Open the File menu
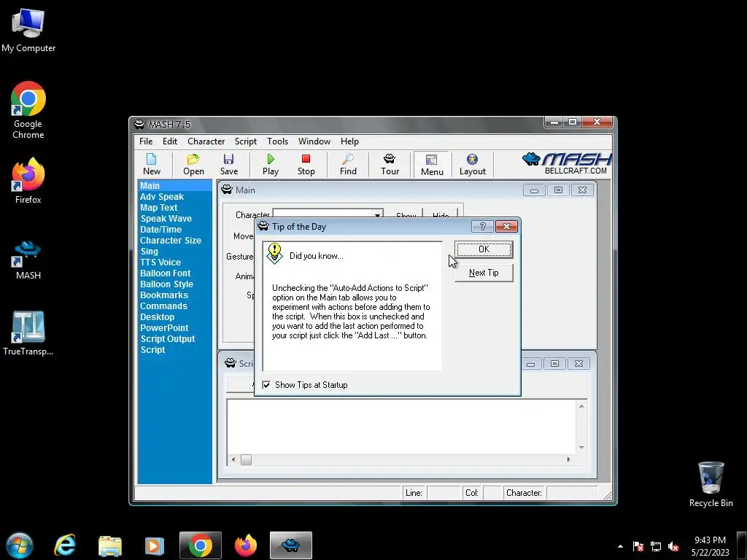Screen dimensions: 747x560 tap(146, 141)
